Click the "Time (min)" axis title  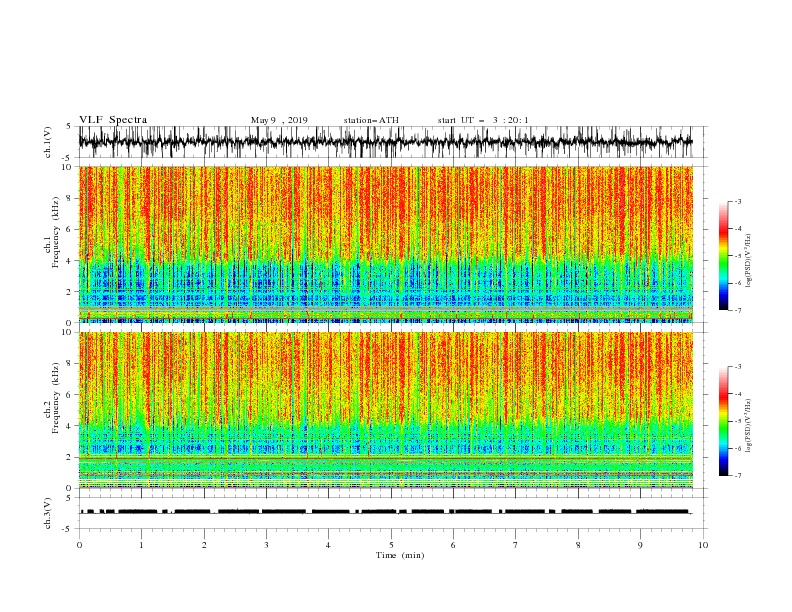pos(400,555)
